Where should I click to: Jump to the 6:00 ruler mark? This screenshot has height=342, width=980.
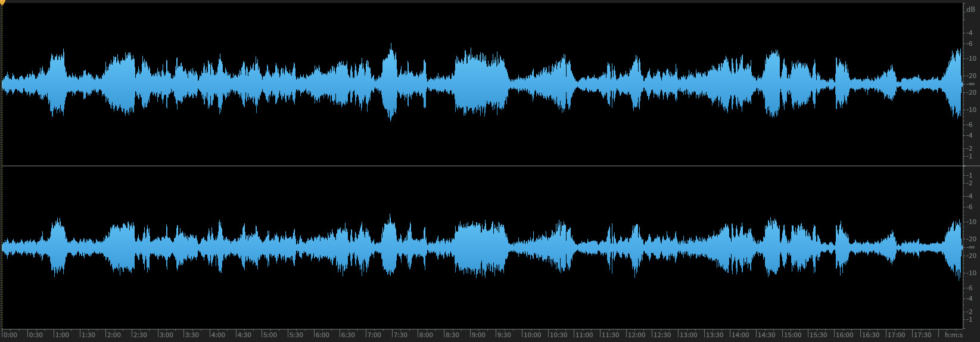coord(322,335)
